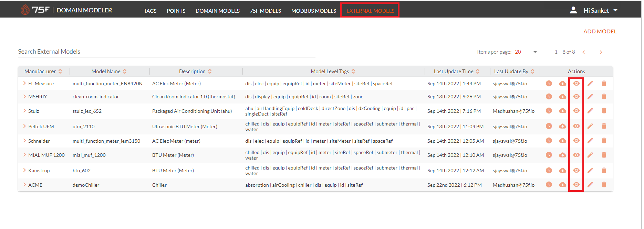
Task: Click cloud download icon for Stulz model
Action: [563, 111]
